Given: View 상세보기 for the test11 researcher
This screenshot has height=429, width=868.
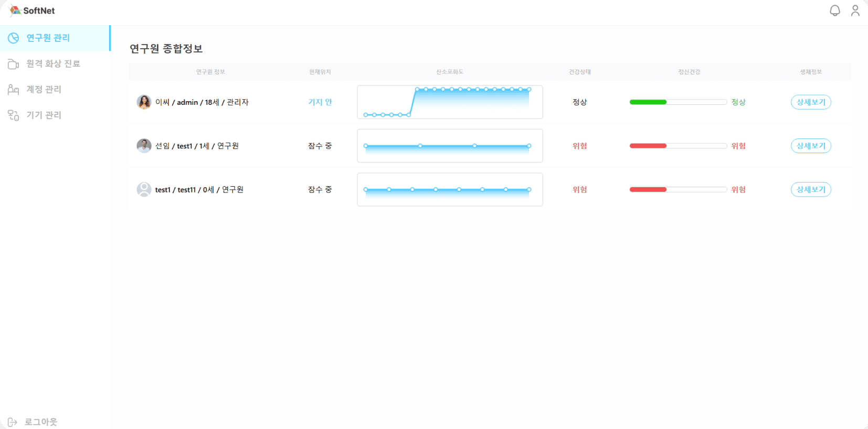Looking at the screenshot, I should click(811, 189).
